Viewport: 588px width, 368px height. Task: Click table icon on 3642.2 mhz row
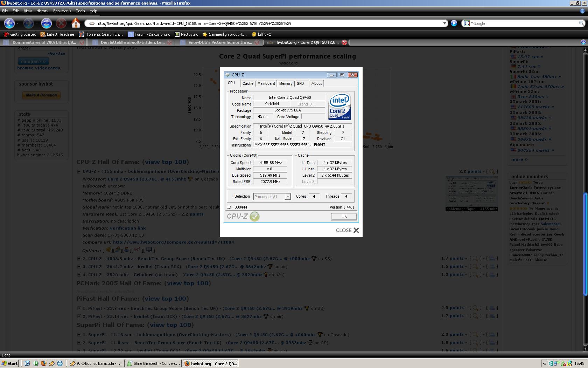[x=492, y=266]
